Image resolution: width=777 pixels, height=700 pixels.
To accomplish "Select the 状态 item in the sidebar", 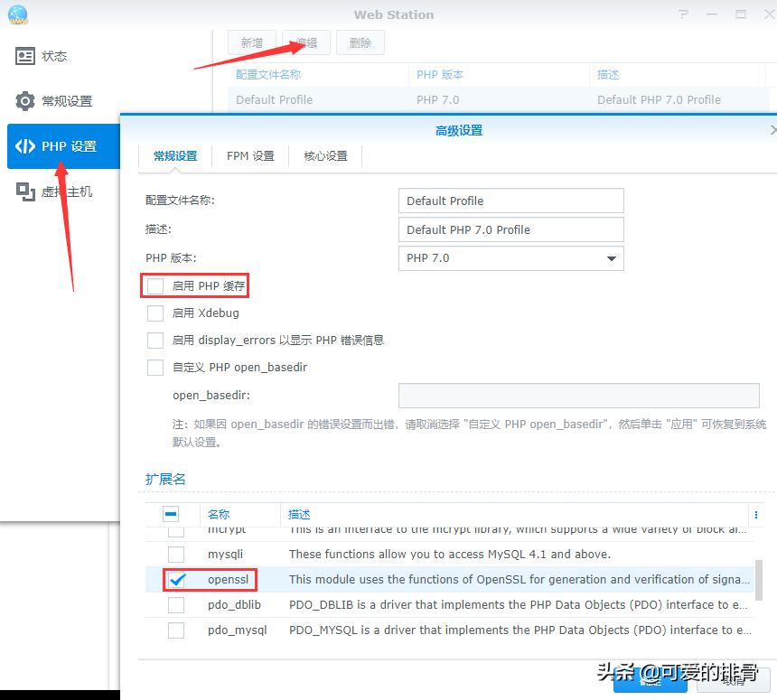I will coord(54,56).
